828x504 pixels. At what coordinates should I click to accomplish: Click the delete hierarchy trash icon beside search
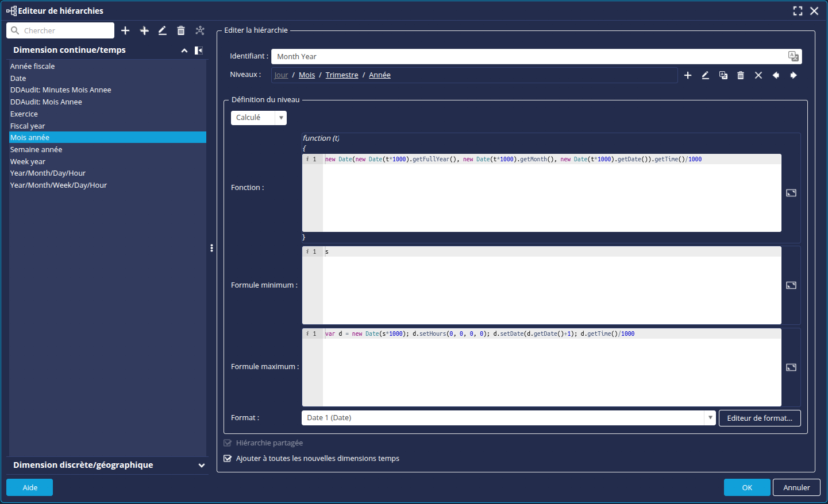[x=181, y=31]
